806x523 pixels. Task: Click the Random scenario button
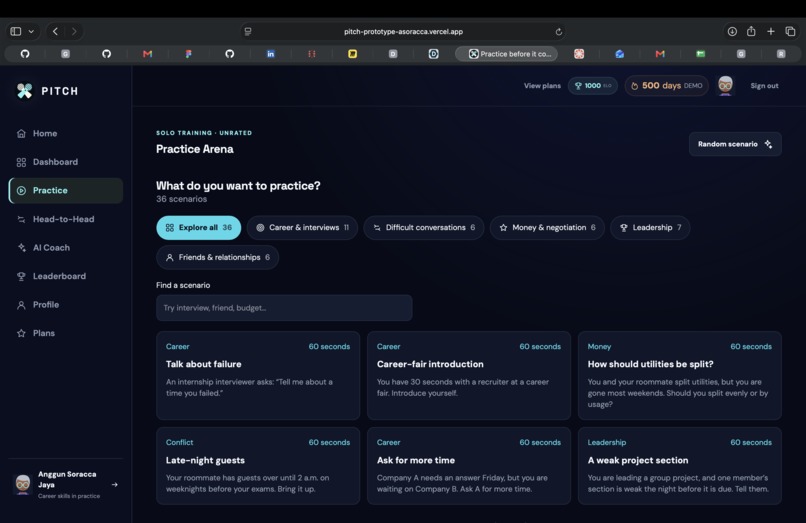[735, 144]
